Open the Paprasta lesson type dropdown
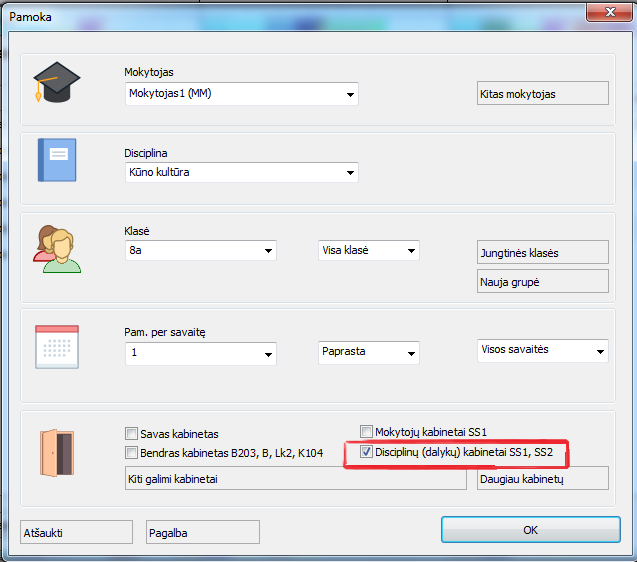637x562 pixels. click(x=410, y=353)
